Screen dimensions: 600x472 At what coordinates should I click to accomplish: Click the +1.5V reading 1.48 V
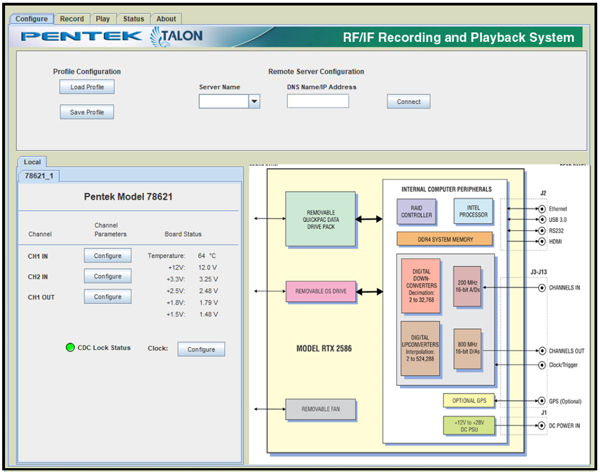click(208, 314)
